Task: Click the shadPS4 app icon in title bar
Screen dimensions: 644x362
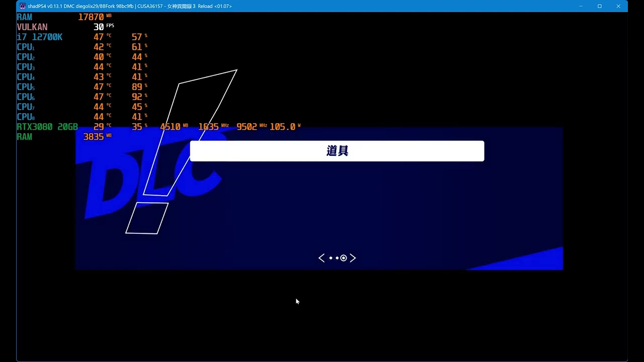Action: [x=23, y=6]
